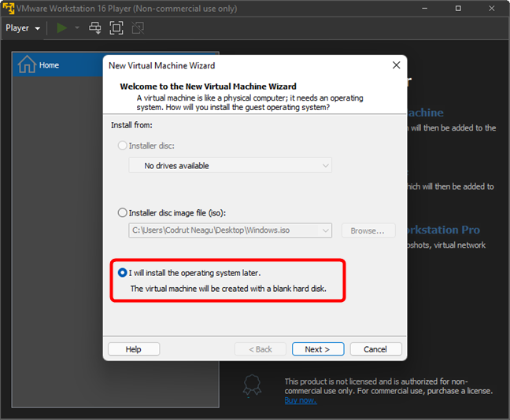
Task: Cancel the New Virtual Machine Wizard
Action: 375,349
